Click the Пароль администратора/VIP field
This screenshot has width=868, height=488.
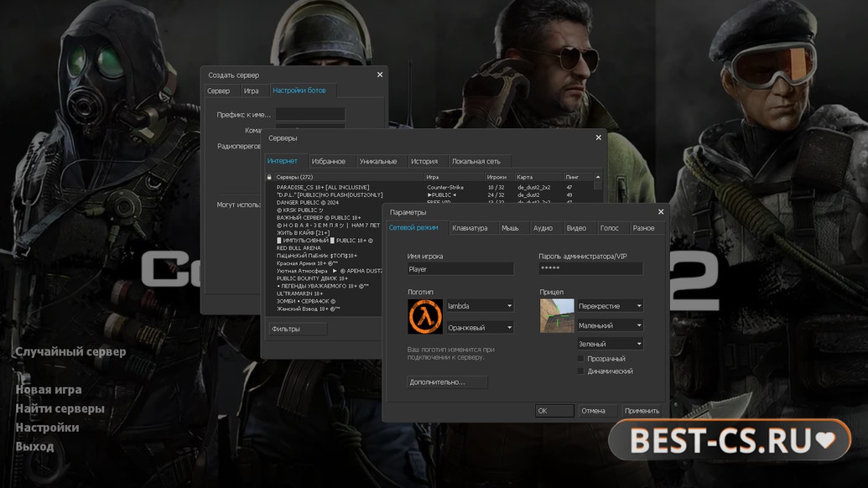[x=590, y=269]
